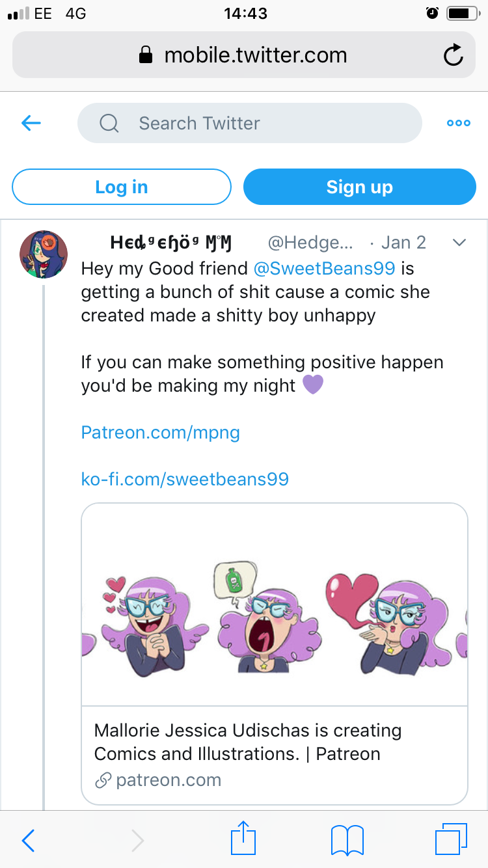Open the three-dot more options menu
The image size is (488, 868).
click(459, 123)
